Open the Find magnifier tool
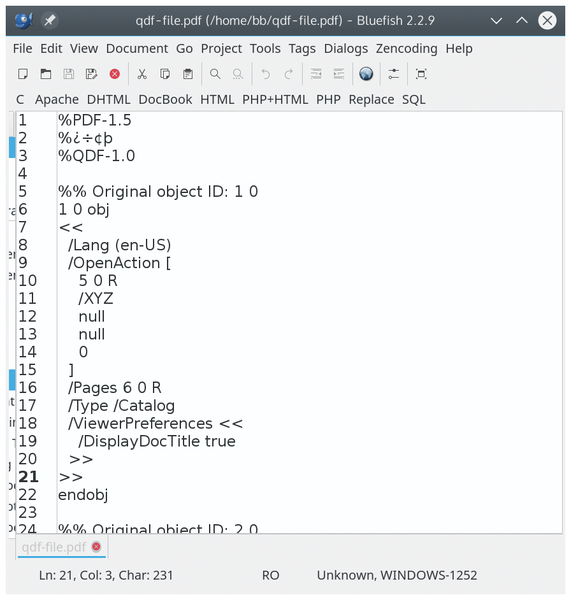Screen dimensions: 571x600 coord(215,74)
